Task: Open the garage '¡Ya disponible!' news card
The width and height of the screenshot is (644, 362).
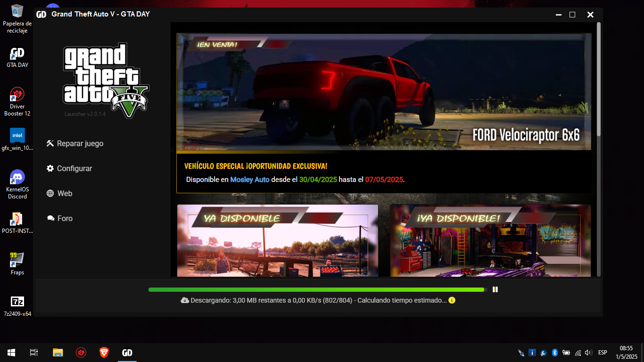Action: tap(490, 241)
